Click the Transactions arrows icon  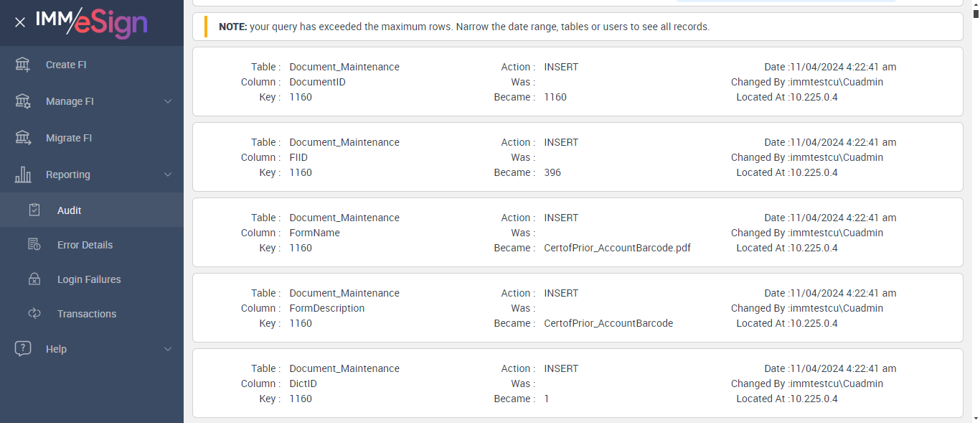(x=34, y=314)
